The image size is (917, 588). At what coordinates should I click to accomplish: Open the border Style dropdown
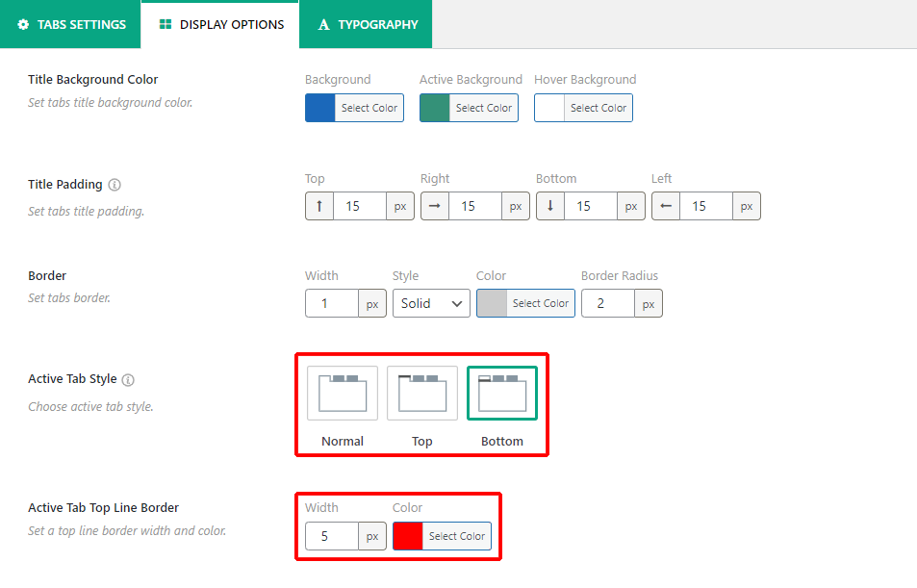point(431,303)
